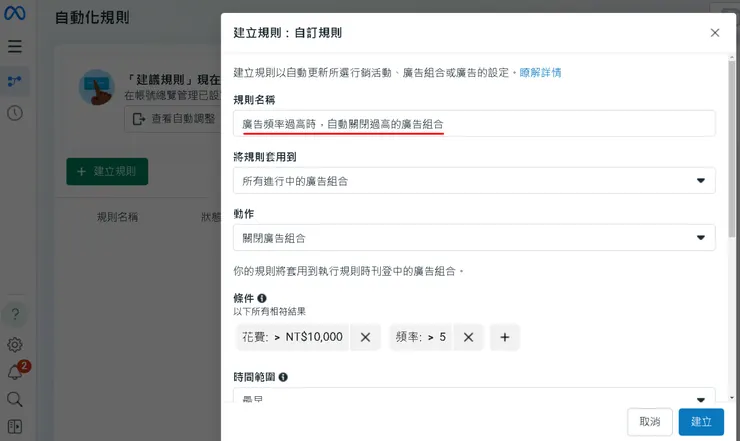Open the settings gear icon
Viewport: 740px width, 441px height.
point(15,345)
